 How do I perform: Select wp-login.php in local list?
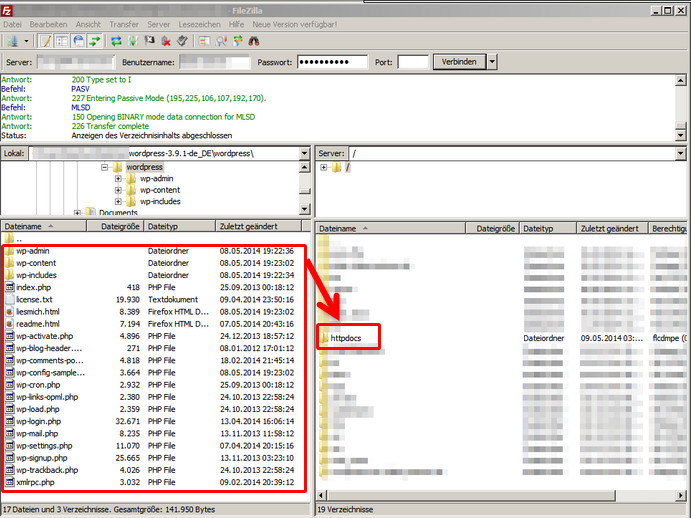[x=39, y=421]
